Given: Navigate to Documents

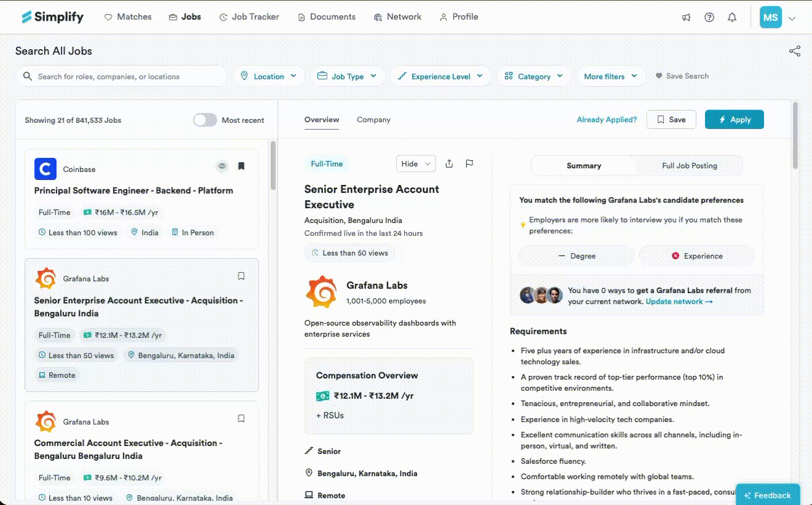Looking at the screenshot, I should (x=326, y=17).
